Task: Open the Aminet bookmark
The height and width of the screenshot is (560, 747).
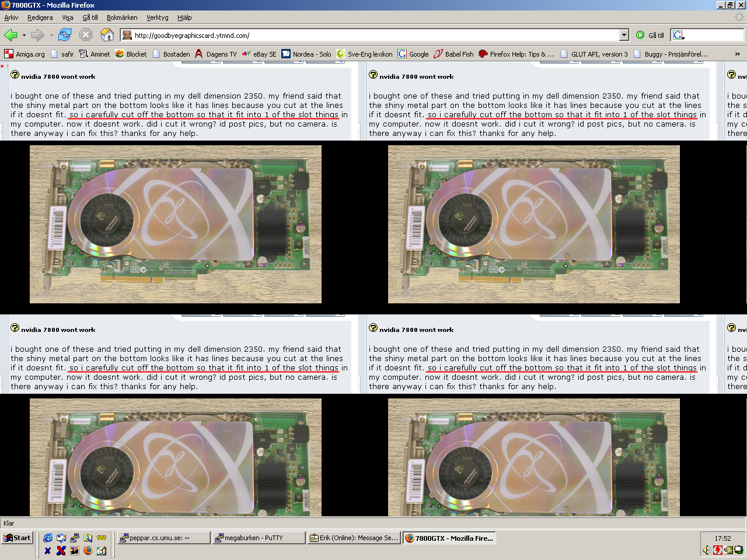Action: point(95,54)
